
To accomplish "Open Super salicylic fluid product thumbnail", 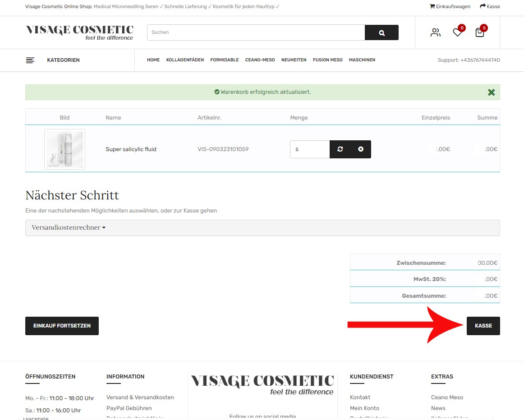I will click(x=64, y=149).
